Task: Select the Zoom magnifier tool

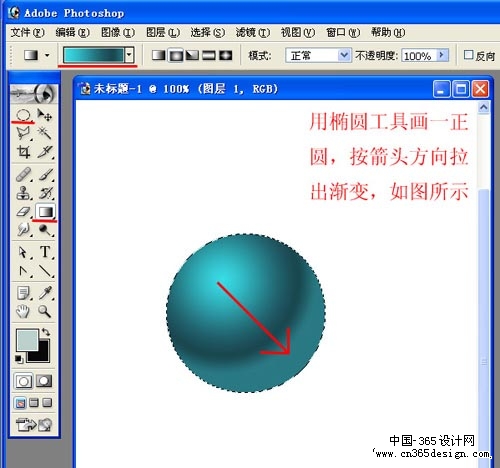Action: [x=44, y=311]
